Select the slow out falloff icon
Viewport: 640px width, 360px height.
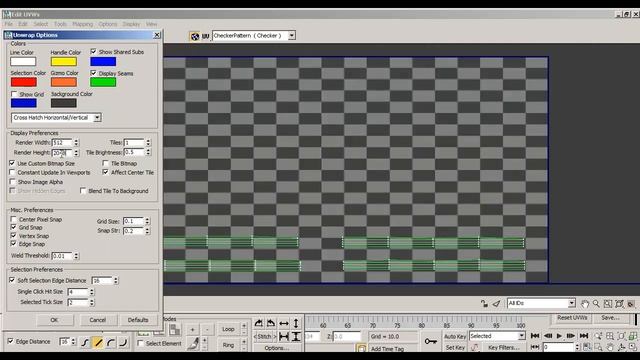[111, 342]
